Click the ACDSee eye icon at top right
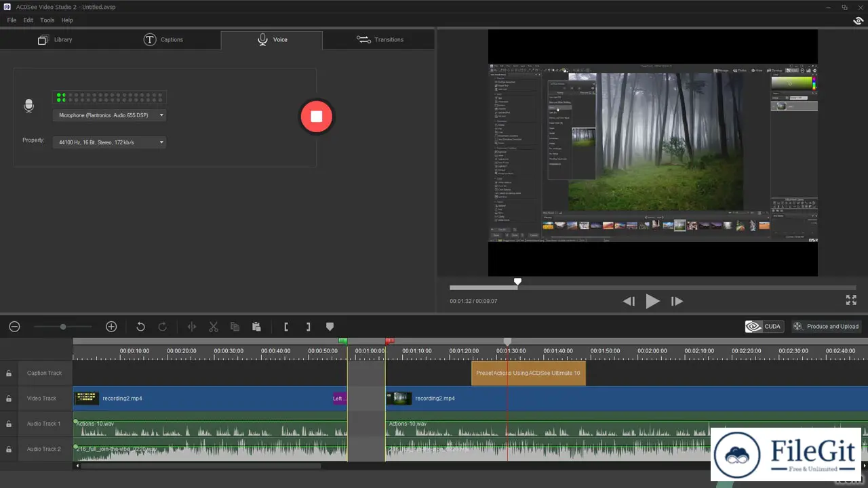This screenshot has width=868, height=488. (858, 21)
